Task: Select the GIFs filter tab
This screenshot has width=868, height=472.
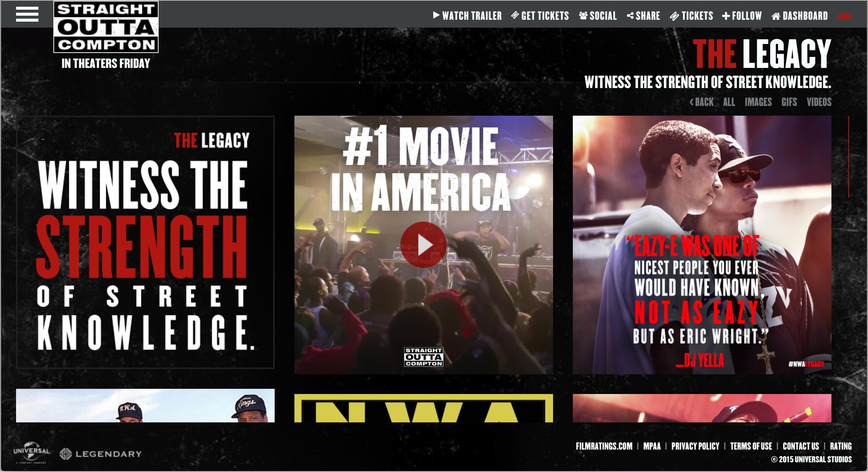Action: point(789,102)
